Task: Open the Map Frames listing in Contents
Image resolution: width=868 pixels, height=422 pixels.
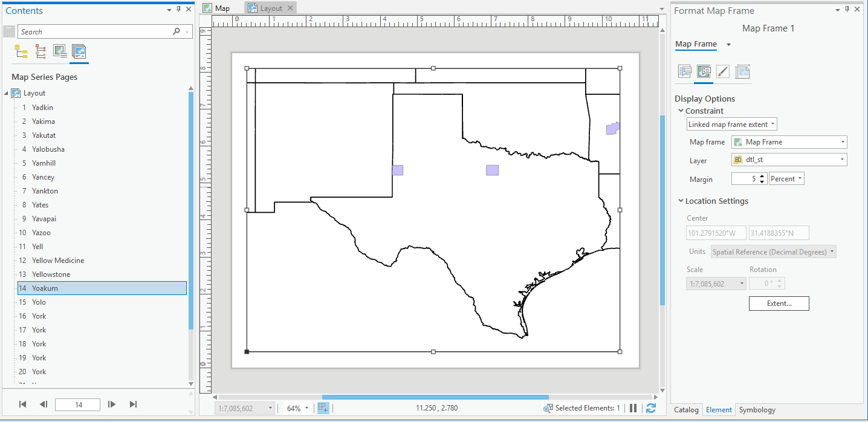Action: pyautogui.click(x=60, y=51)
